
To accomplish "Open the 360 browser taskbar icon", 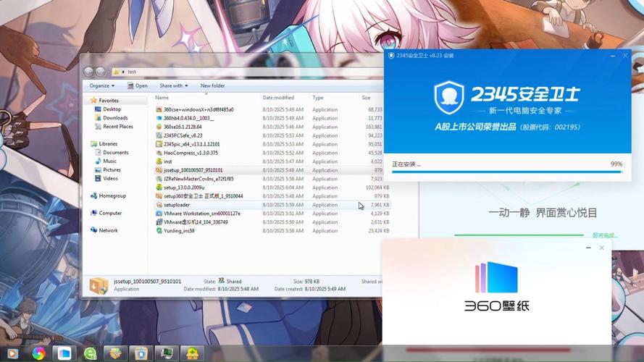I will (91, 353).
